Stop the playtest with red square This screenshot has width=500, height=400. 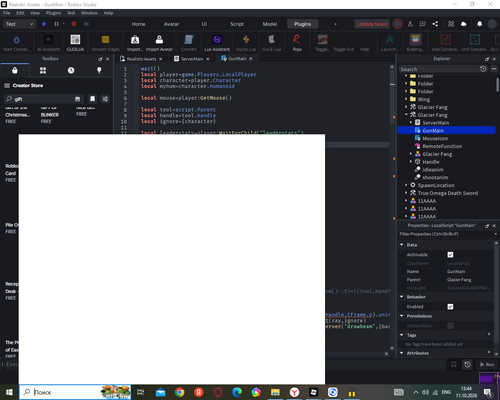click(74, 24)
